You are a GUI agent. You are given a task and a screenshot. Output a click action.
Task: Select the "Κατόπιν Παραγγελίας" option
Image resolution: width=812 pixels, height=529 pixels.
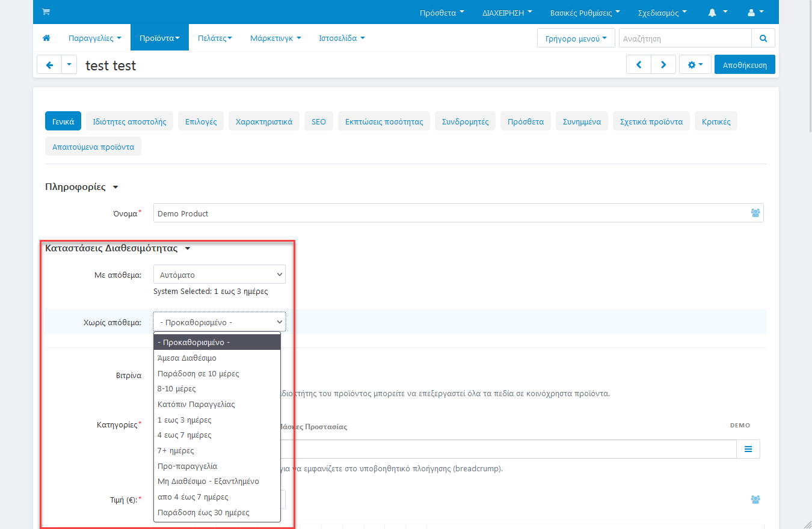pyautogui.click(x=196, y=404)
